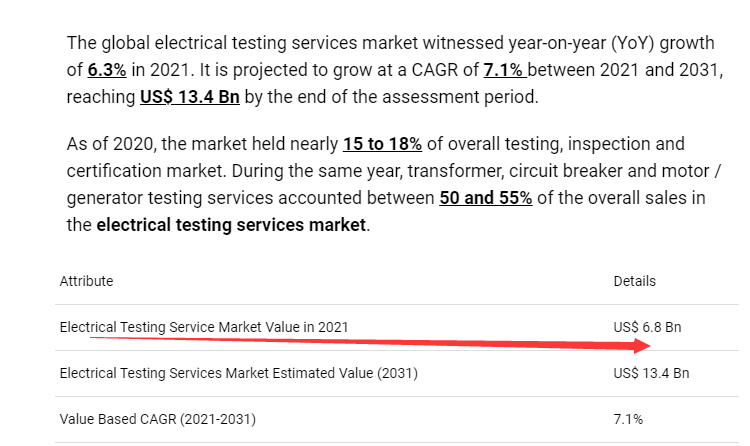
Task: Click the Attribute column header
Action: pyautogui.click(x=87, y=281)
